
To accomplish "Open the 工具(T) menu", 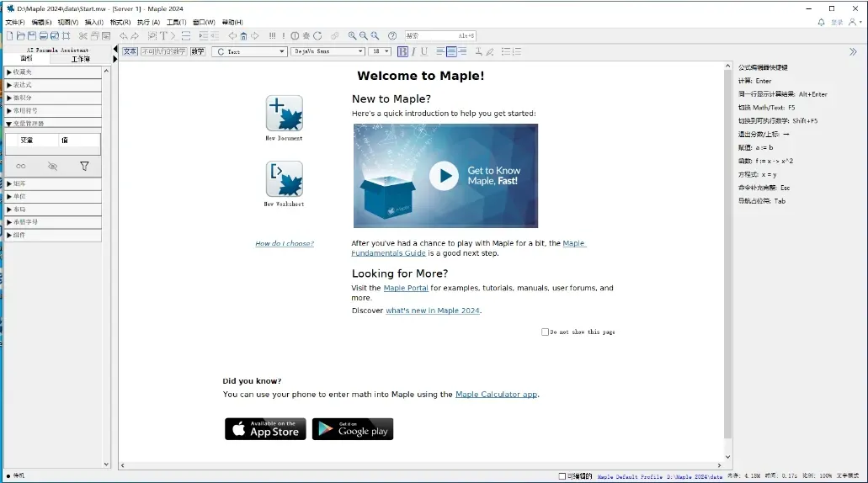I will pyautogui.click(x=176, y=22).
